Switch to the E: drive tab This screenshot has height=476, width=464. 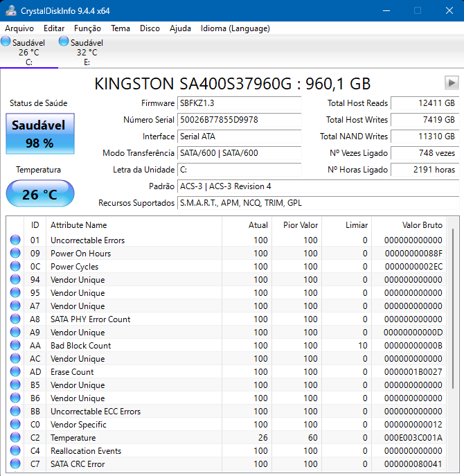(x=87, y=52)
